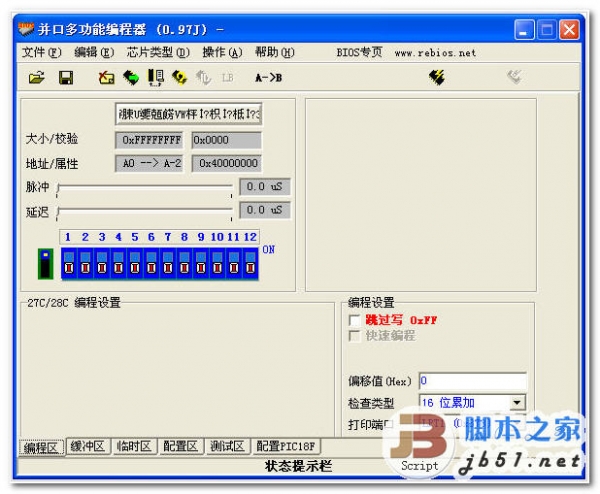Save using the floppy disk icon

tap(66, 78)
